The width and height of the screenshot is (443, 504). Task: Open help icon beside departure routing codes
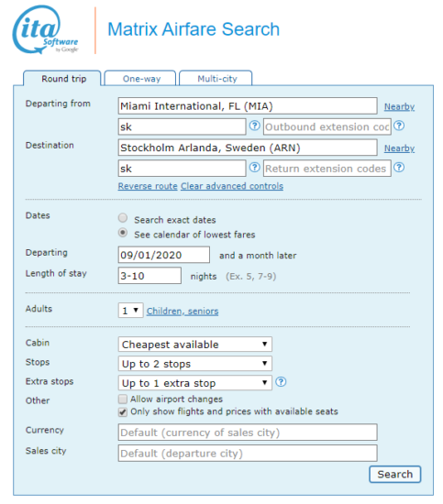(x=255, y=126)
